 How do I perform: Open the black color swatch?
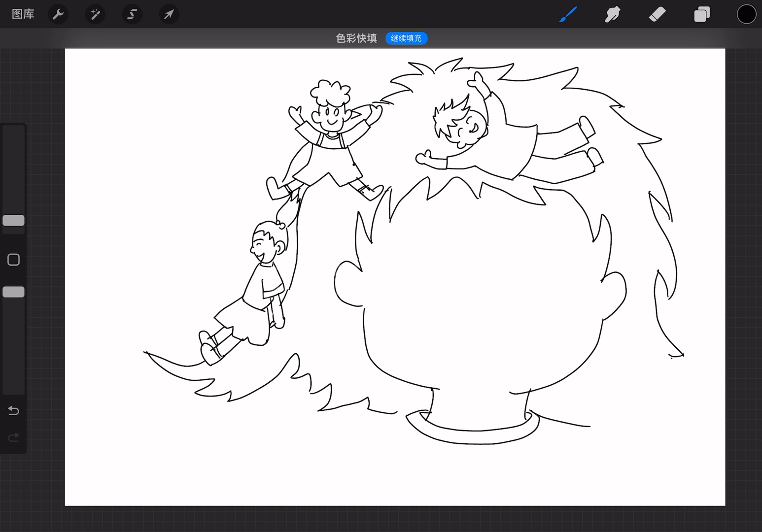pyautogui.click(x=746, y=14)
